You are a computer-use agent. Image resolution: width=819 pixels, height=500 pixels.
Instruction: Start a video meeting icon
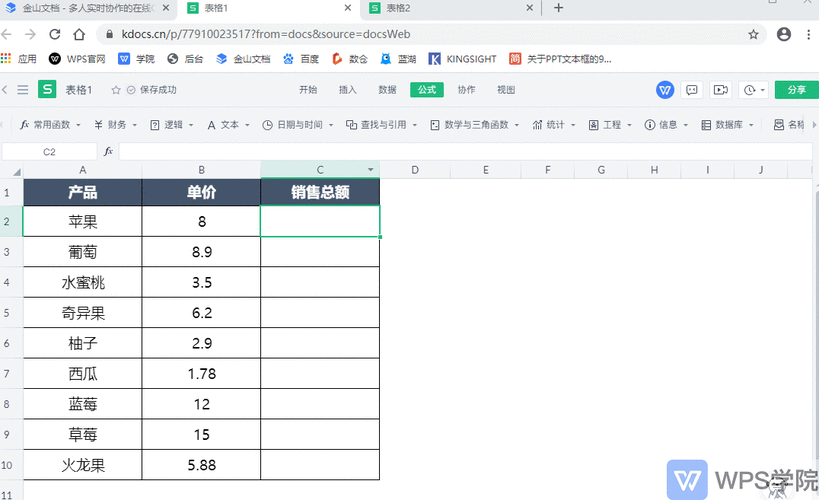click(x=721, y=90)
